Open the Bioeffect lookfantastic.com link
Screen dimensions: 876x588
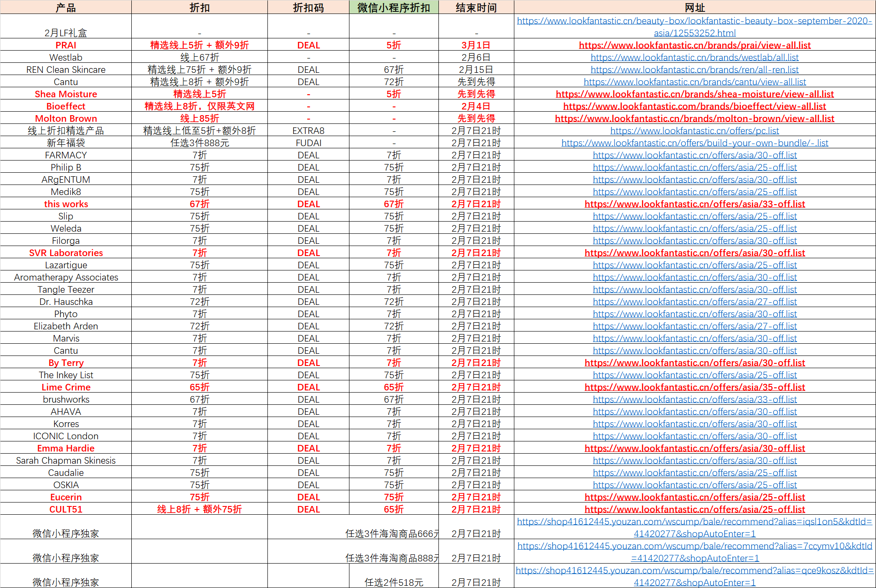pos(695,106)
